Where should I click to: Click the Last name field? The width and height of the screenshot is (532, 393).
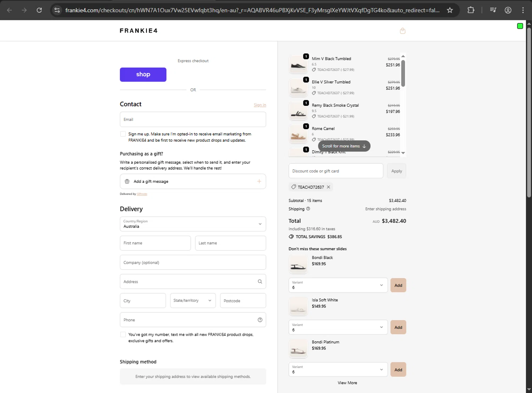click(x=231, y=243)
